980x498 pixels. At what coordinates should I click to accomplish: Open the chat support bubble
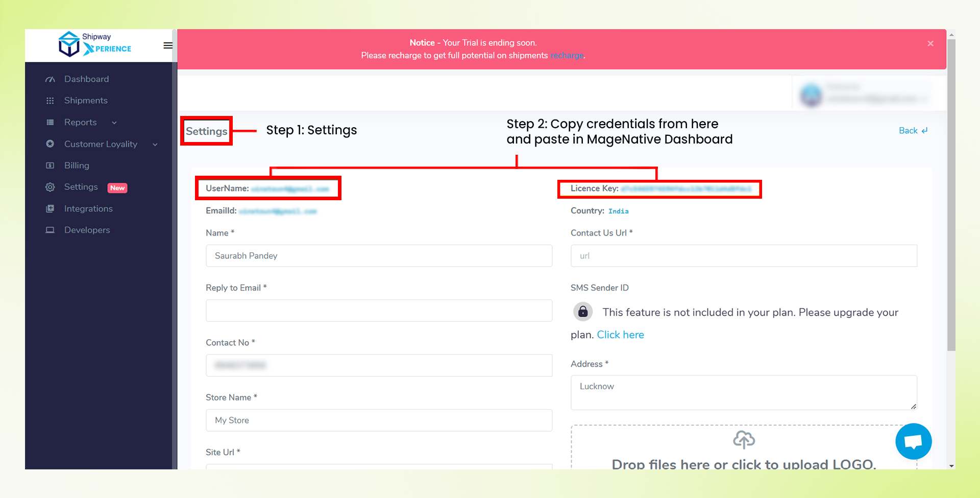[x=913, y=441]
